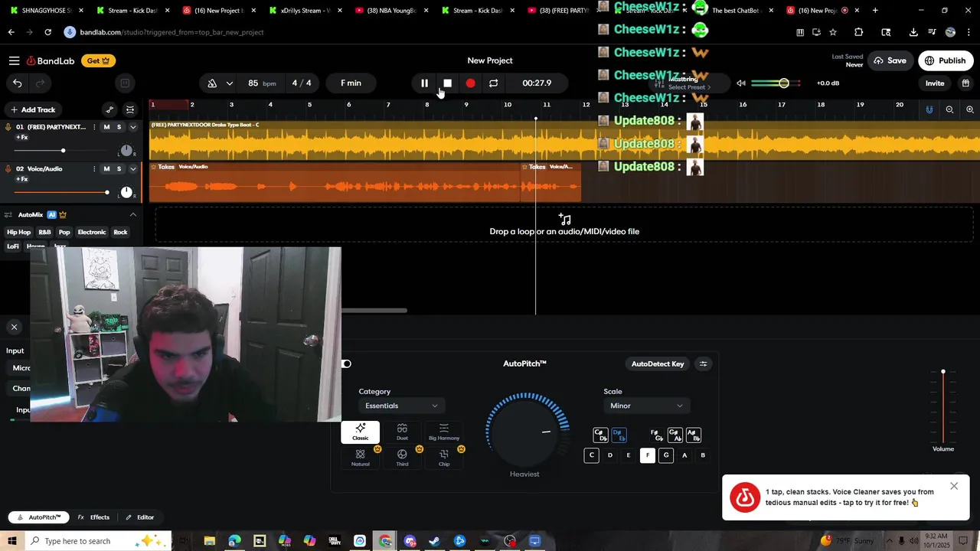Click AutoDetect Key
Viewport: 980px width, 551px height.
(x=658, y=364)
